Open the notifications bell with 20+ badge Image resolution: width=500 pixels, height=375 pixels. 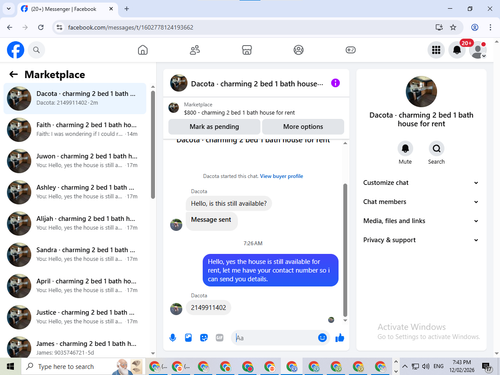[x=457, y=50]
